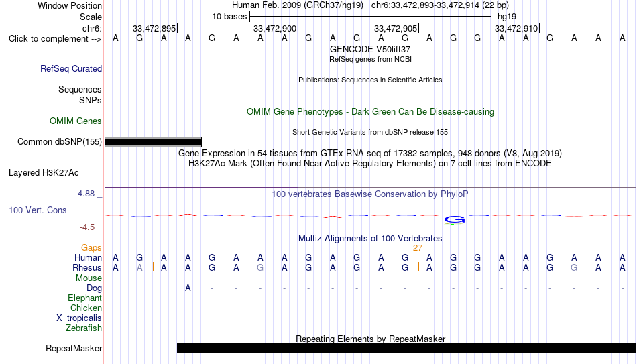Screen dimensions: 637x364
Task: Click the hg19 label next to the scale bar
Action: coord(507,17)
